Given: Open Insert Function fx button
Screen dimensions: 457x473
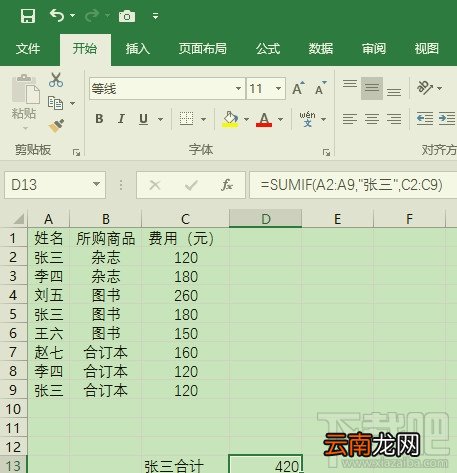Looking at the screenshot, I should 227,185.
